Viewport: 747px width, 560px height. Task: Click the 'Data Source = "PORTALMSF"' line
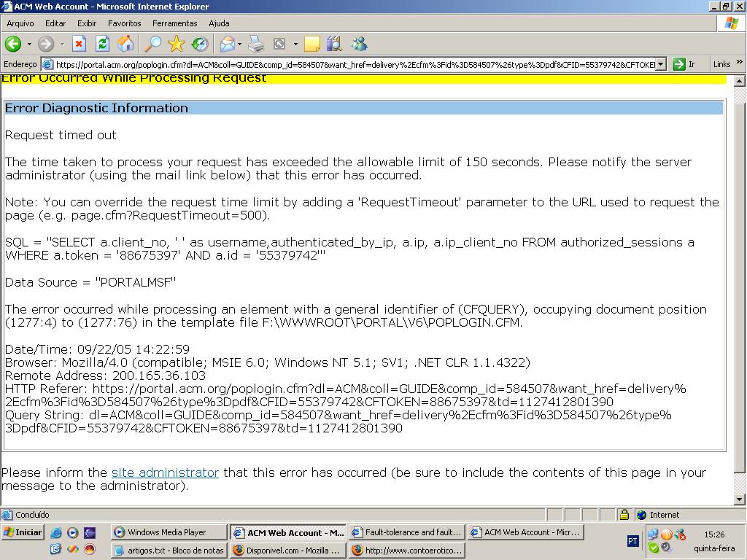coord(90,282)
